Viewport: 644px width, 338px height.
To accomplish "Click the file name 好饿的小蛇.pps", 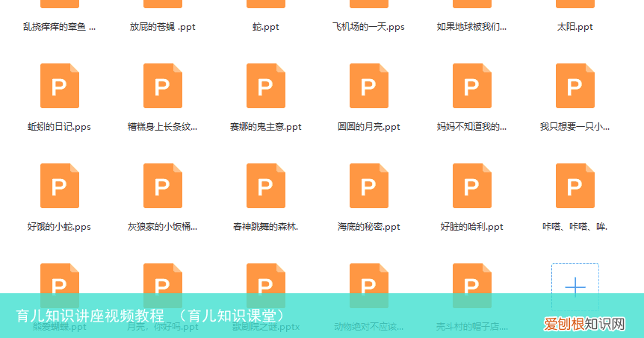I will coord(59,227).
